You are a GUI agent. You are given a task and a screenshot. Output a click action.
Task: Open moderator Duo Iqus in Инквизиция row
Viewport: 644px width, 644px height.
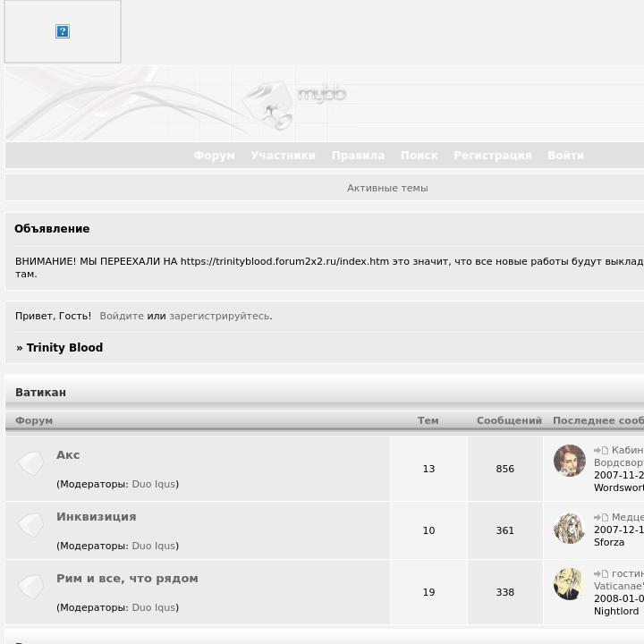(x=154, y=546)
